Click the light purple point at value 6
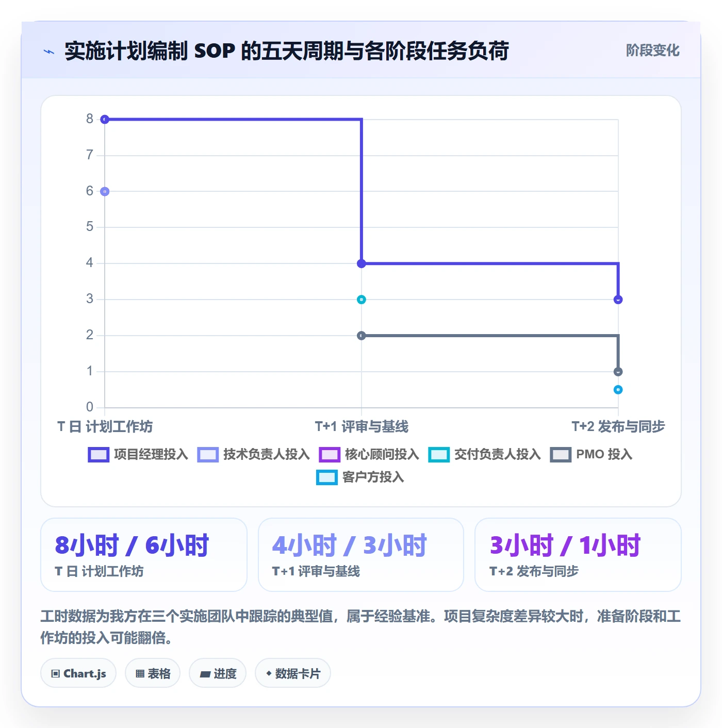 (x=105, y=192)
